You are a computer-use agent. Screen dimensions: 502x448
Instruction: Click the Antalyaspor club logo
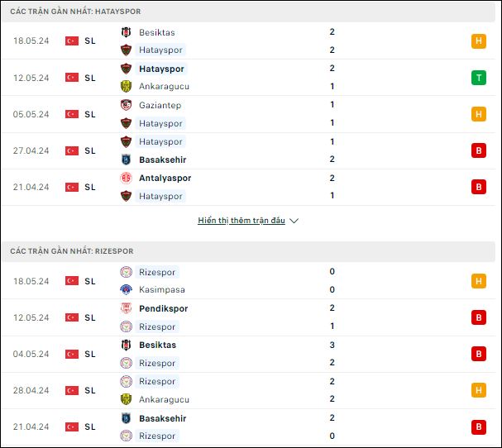[127, 178]
